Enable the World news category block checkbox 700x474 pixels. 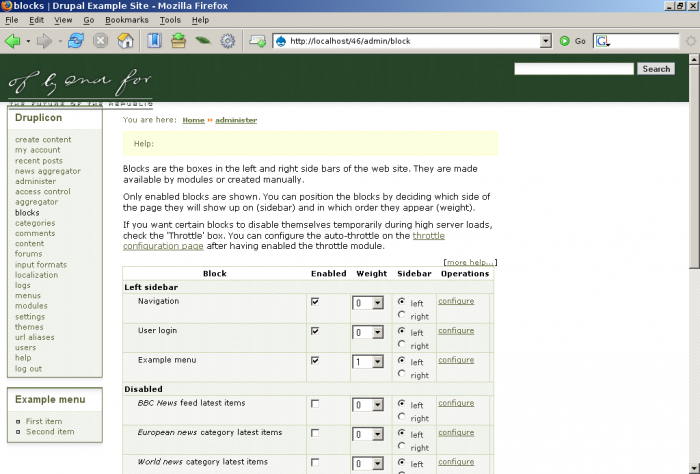pos(315,463)
